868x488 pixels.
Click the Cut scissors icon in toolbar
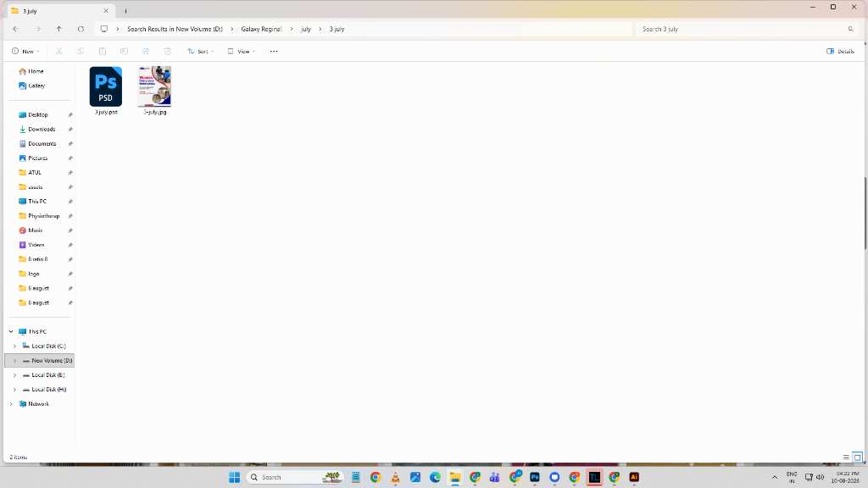pos(58,52)
